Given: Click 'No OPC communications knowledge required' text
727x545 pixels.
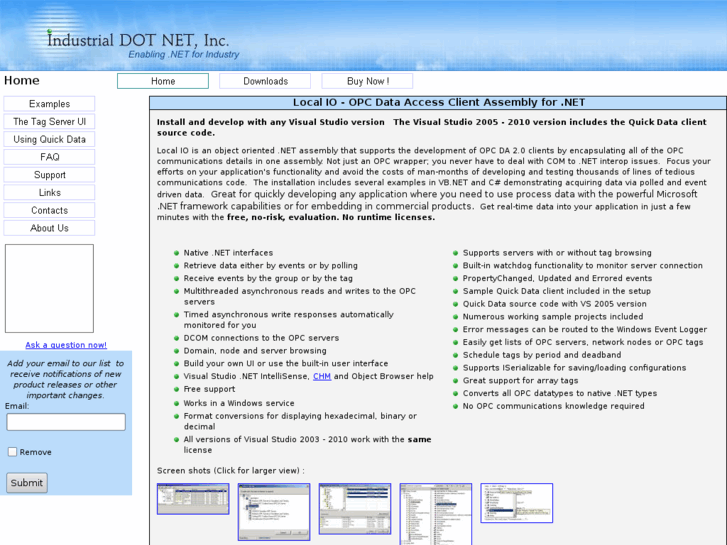Looking at the screenshot, I should click(553, 406).
